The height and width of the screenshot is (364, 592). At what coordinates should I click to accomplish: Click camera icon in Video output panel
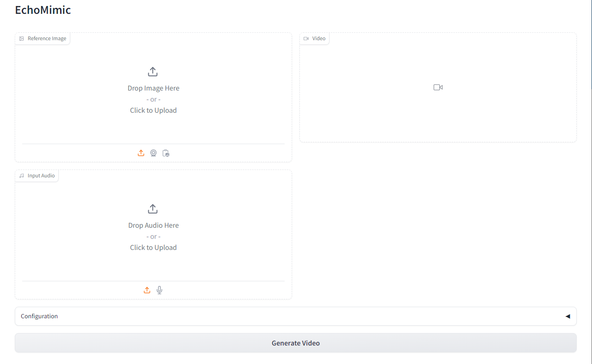tap(438, 87)
